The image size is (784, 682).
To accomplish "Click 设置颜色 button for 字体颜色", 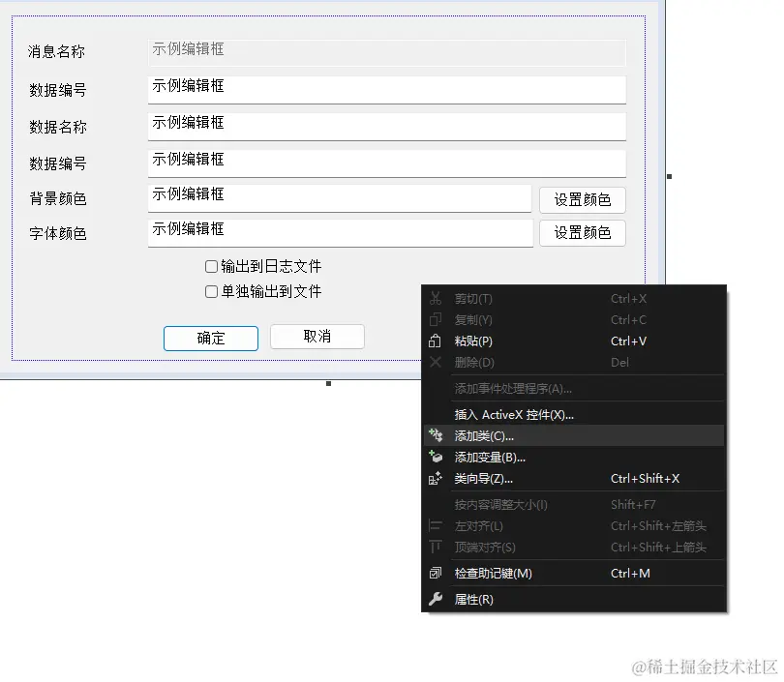I will (x=583, y=233).
